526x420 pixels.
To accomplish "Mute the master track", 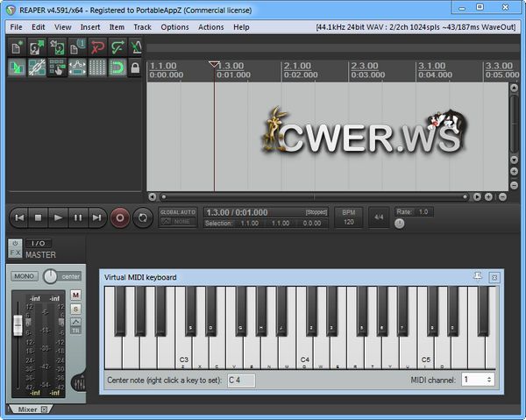I will click(75, 295).
